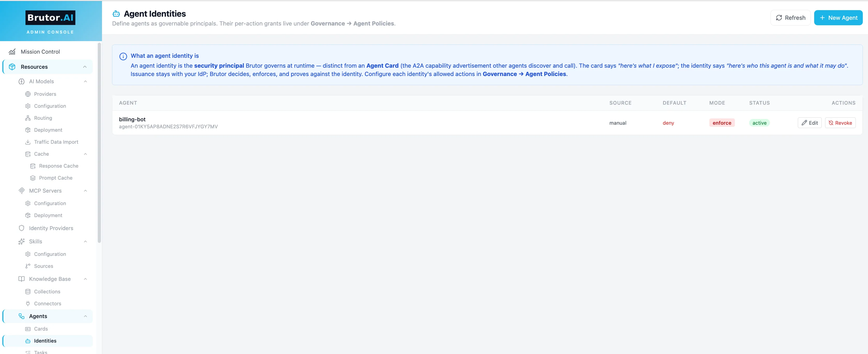Click the AI Models brain icon

pos(22,81)
